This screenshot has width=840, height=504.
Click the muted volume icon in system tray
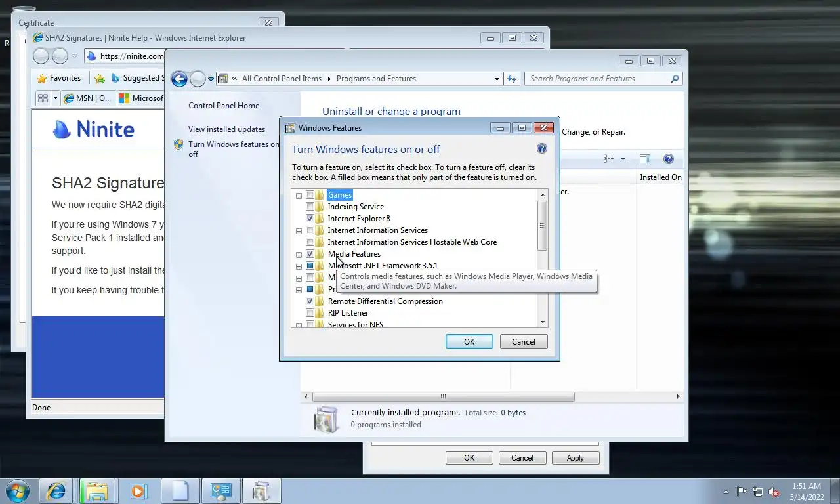[774, 492]
